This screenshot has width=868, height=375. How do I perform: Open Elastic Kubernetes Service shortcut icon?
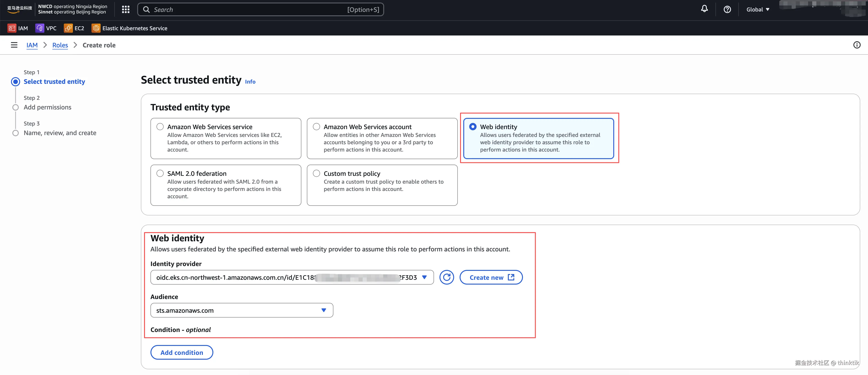[x=96, y=28]
